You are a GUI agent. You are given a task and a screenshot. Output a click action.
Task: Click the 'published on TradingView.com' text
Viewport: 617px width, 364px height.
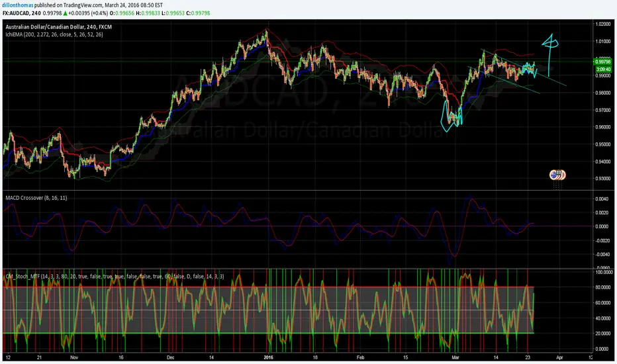68,5
